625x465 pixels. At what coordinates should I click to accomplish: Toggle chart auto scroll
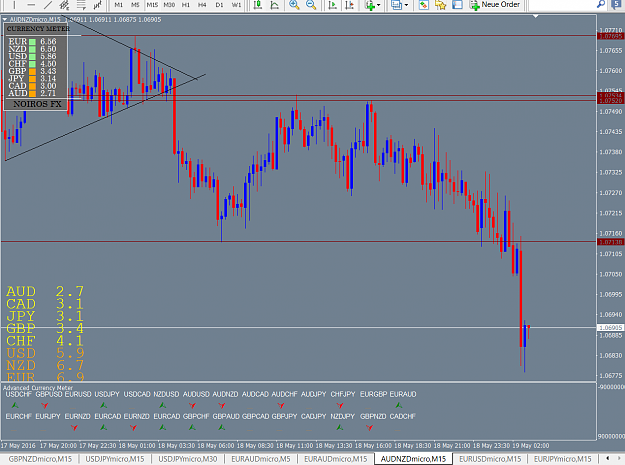[x=332, y=5]
